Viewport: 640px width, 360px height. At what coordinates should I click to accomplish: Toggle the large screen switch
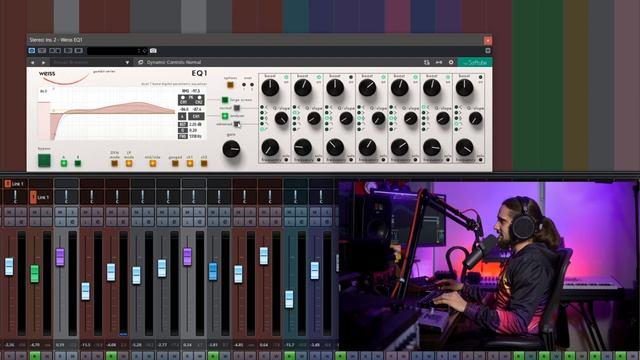tap(225, 100)
